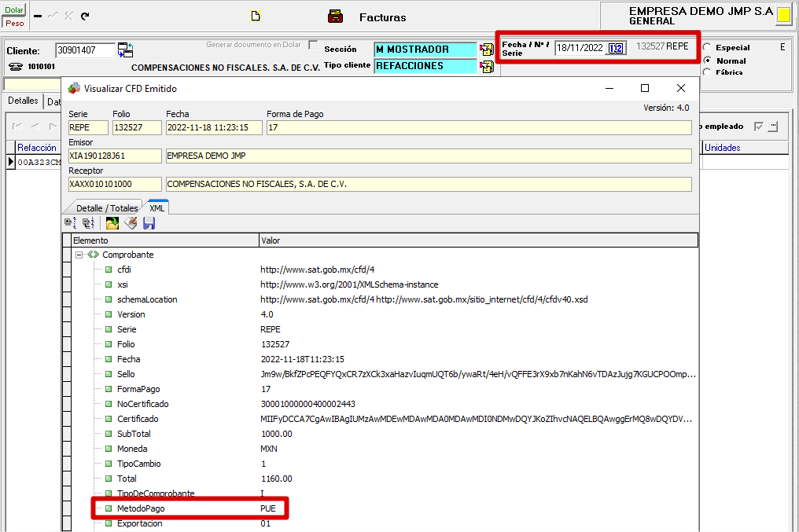Click the open folder XML icon

[112, 223]
